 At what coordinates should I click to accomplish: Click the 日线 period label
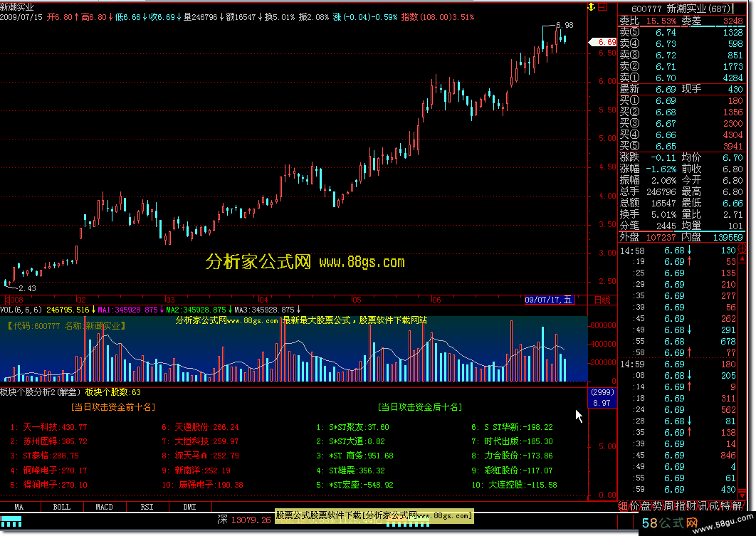602,300
